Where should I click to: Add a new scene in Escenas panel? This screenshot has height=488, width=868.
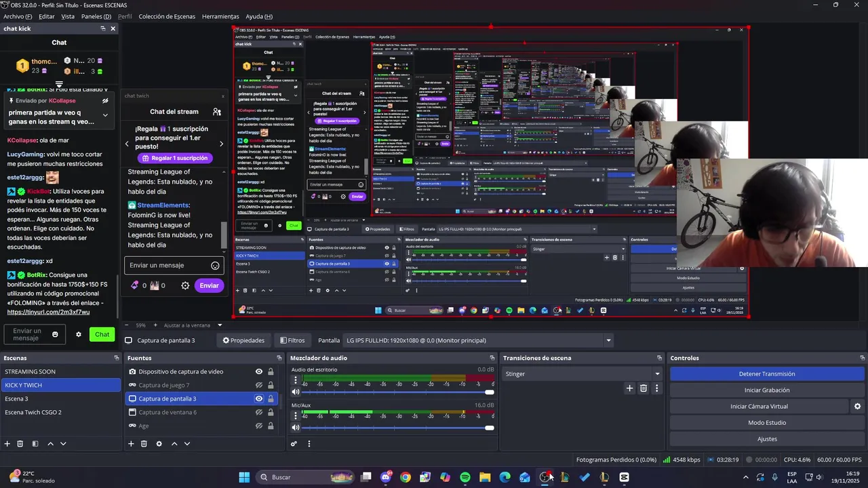pos(7,444)
